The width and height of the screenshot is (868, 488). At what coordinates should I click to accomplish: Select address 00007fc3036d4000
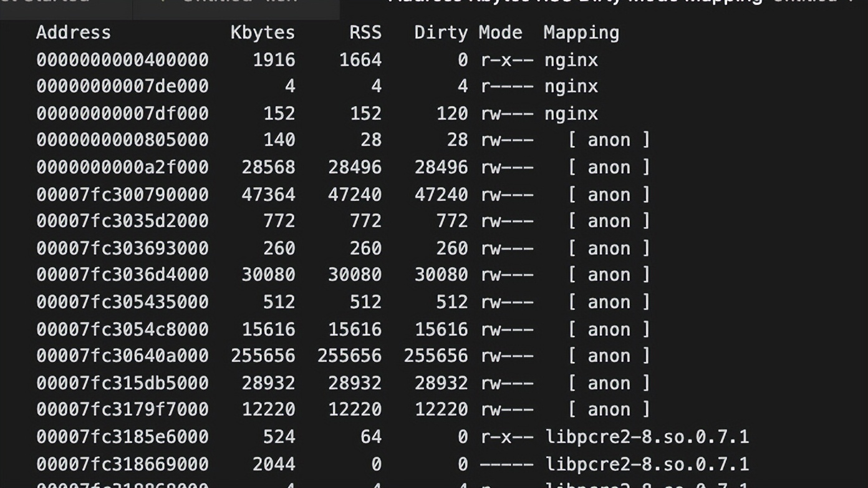122,275
